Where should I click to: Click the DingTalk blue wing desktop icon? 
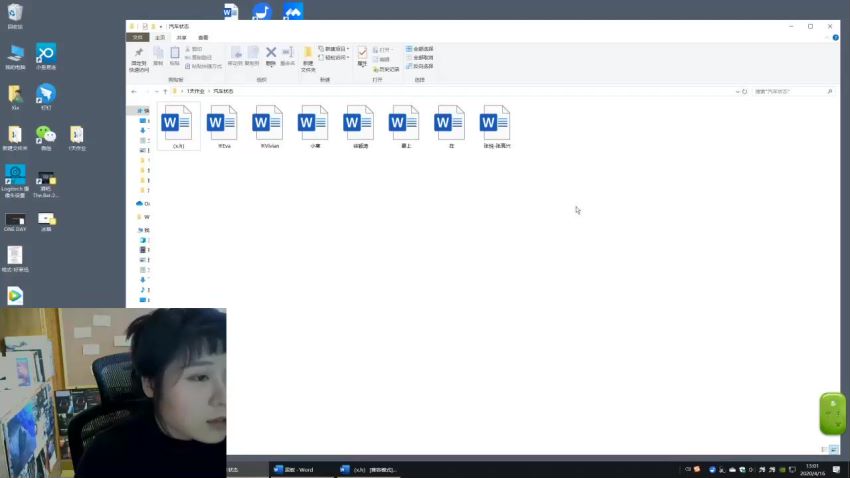coord(46,96)
